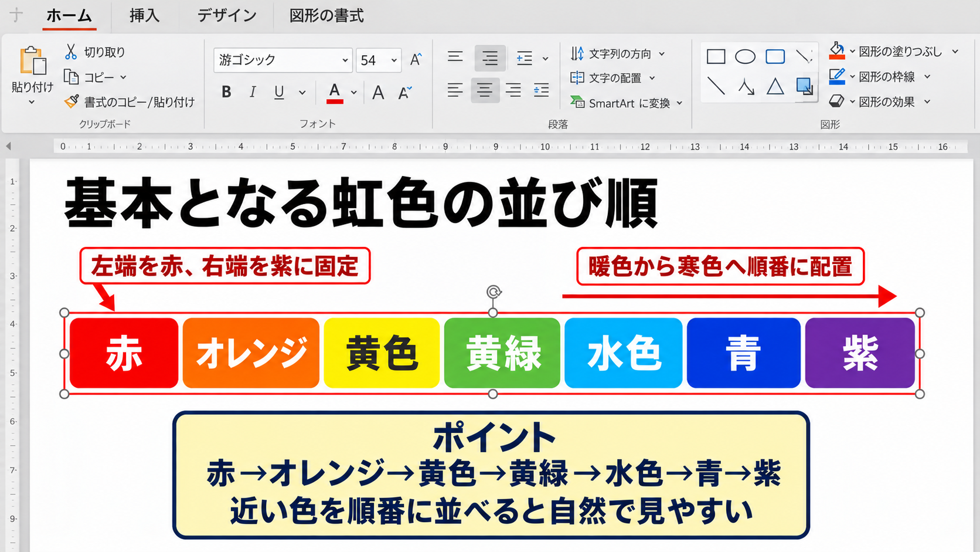Select the orange オレンジ box on the slide
The height and width of the screenshot is (552, 980).
tap(251, 353)
